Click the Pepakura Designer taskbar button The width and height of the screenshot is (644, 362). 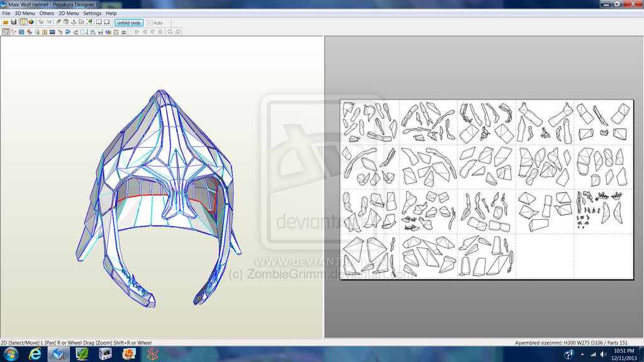[58, 354]
